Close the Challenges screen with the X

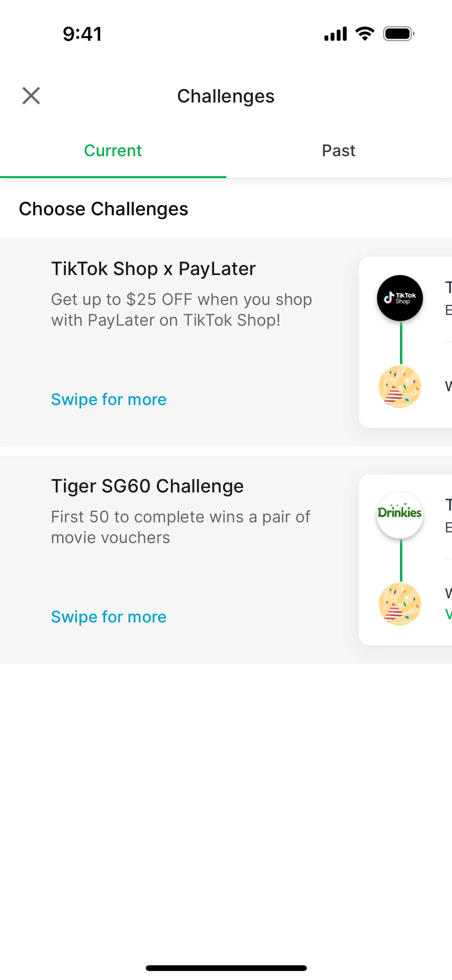(31, 96)
